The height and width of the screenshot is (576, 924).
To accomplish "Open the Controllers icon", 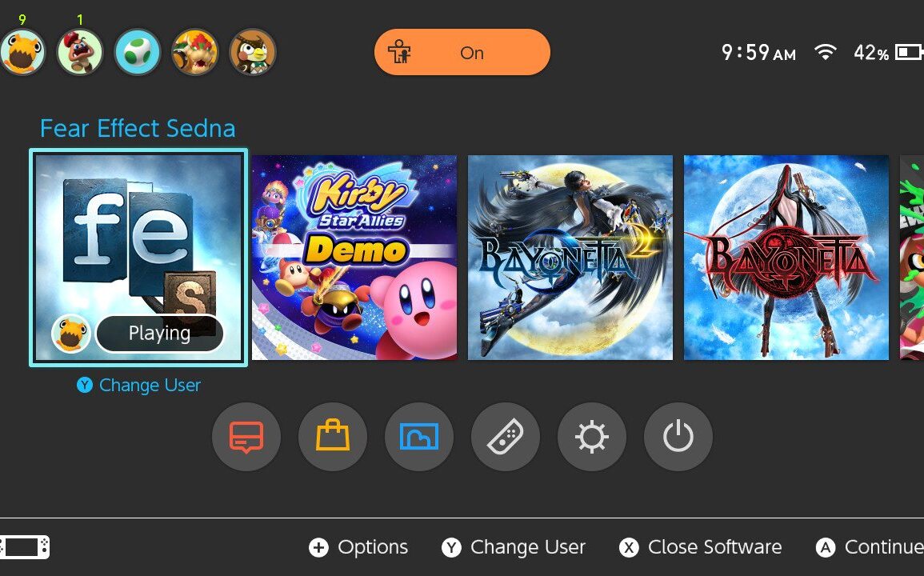I will [x=506, y=437].
